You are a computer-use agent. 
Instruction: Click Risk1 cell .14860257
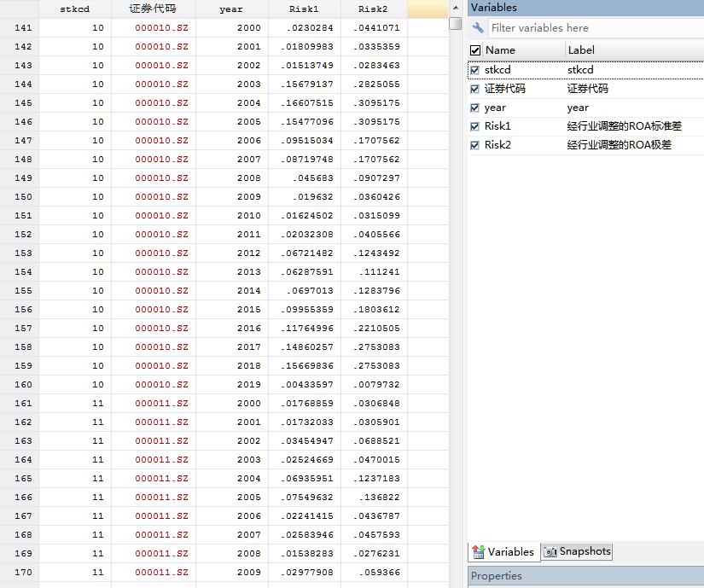305,347
